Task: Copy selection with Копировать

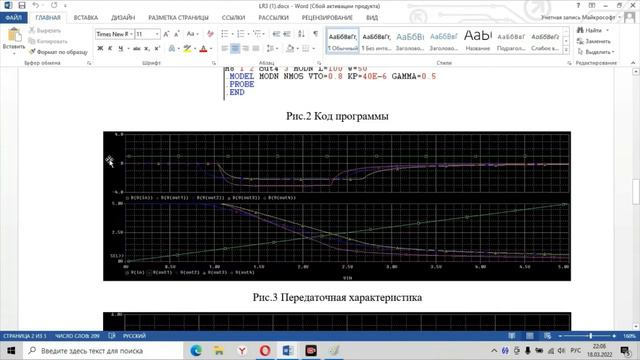Action: (x=48, y=41)
